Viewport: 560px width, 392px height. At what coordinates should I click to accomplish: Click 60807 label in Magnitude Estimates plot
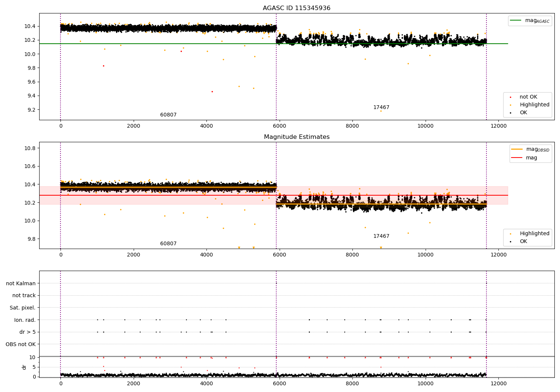pyautogui.click(x=168, y=244)
